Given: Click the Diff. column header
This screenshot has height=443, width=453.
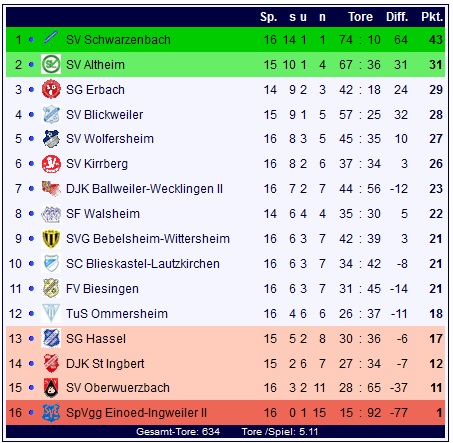Looking at the screenshot, I should pos(397,17).
